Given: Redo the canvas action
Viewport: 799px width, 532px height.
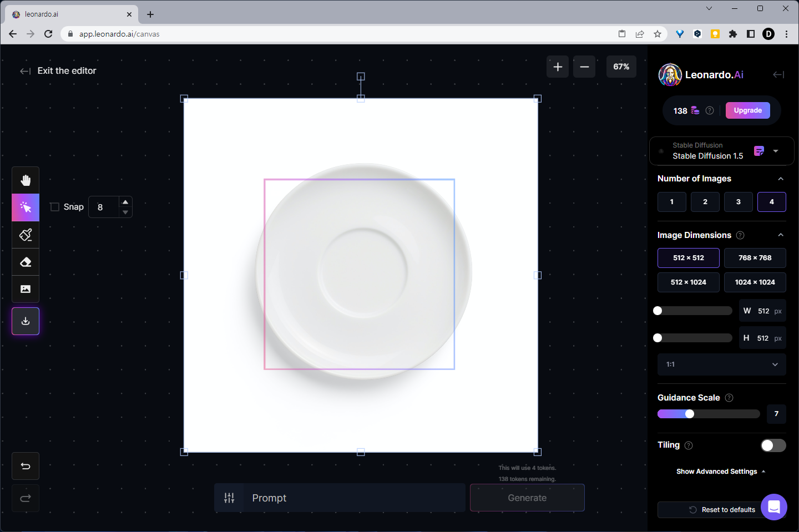Looking at the screenshot, I should [x=26, y=498].
